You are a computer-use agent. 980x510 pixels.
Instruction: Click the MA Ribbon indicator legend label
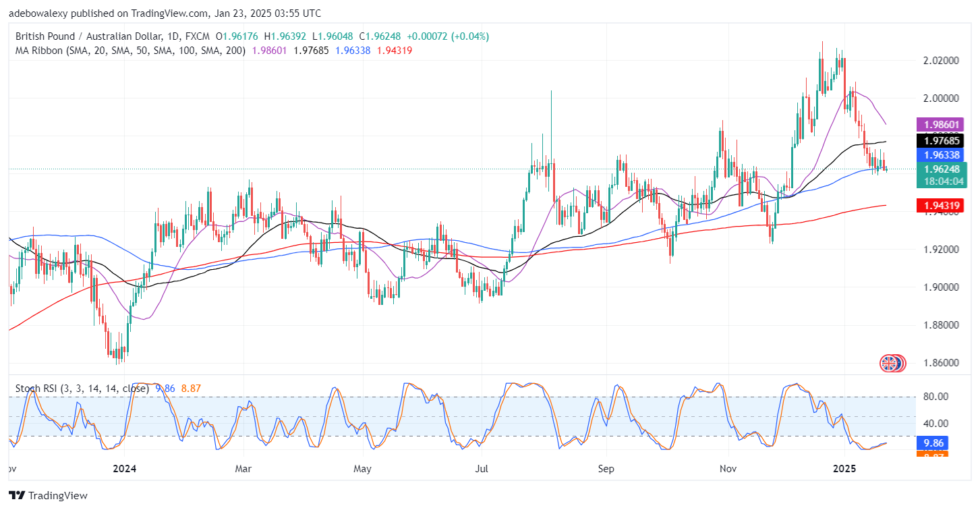point(131,50)
